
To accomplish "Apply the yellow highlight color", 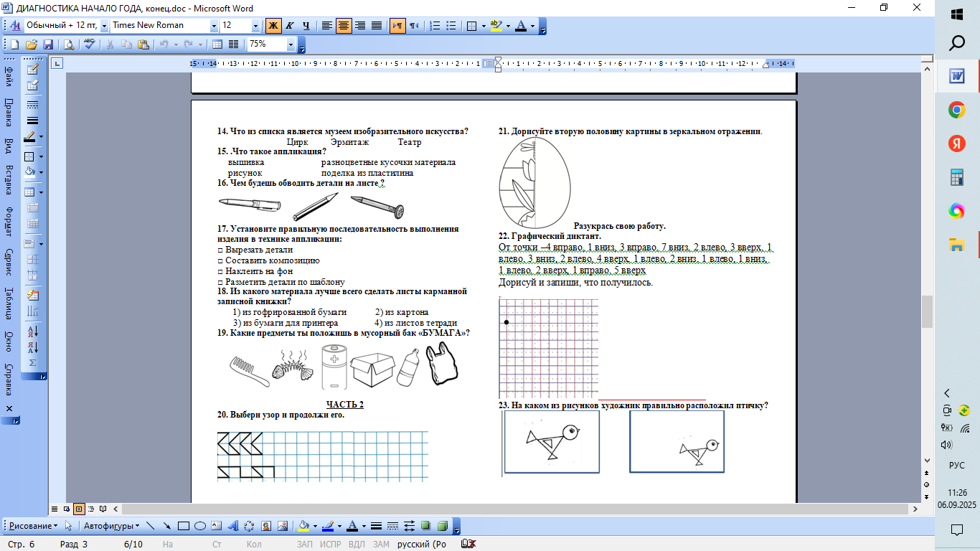I will click(495, 26).
